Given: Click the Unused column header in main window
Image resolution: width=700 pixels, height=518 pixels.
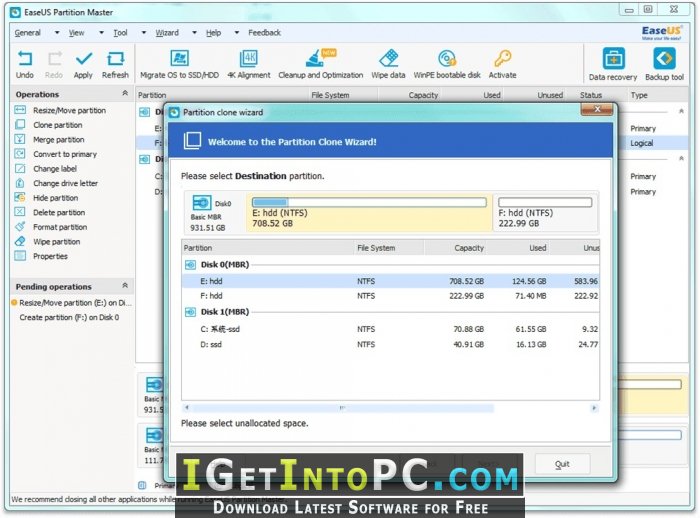Looking at the screenshot, I should coord(550,95).
